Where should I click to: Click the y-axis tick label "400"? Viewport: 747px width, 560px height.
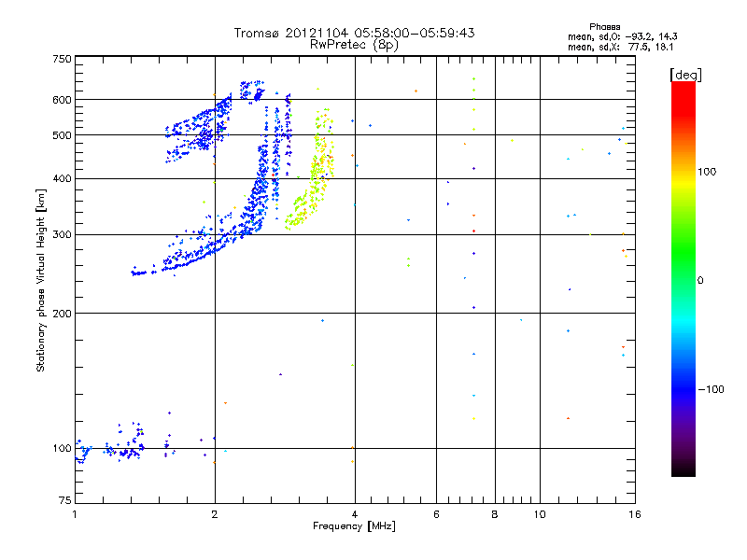[62, 179]
